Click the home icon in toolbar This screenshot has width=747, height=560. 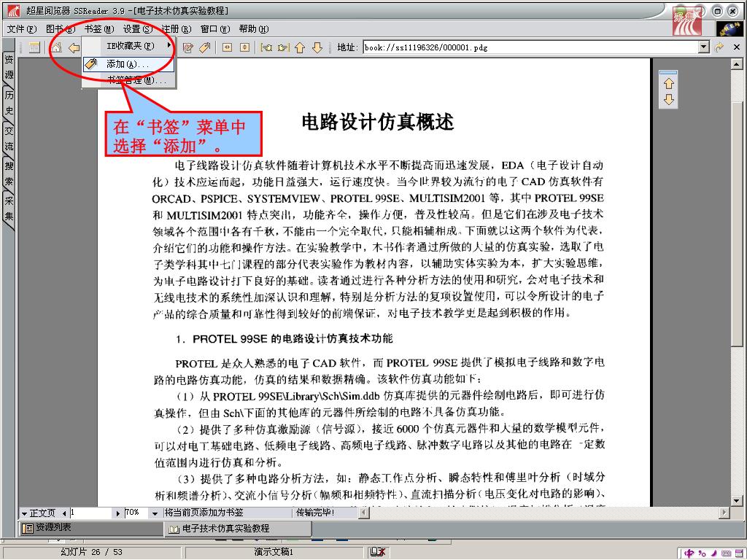pos(57,47)
